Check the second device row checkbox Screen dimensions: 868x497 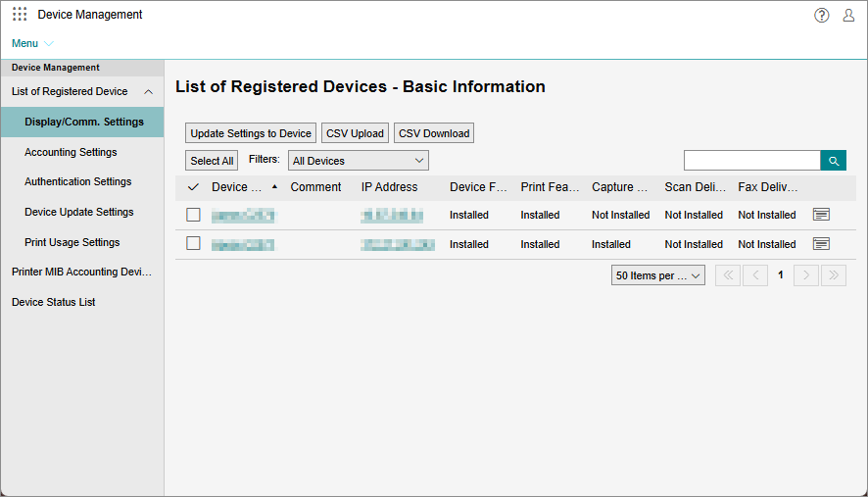tap(193, 244)
